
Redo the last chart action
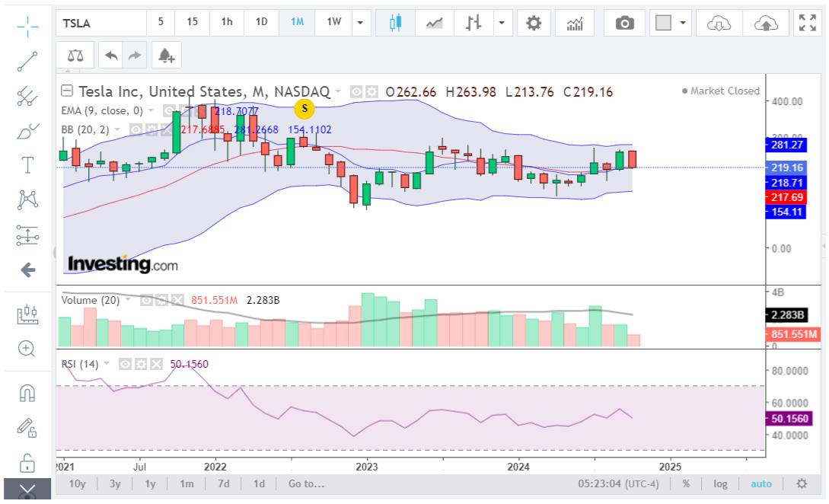click(x=135, y=55)
